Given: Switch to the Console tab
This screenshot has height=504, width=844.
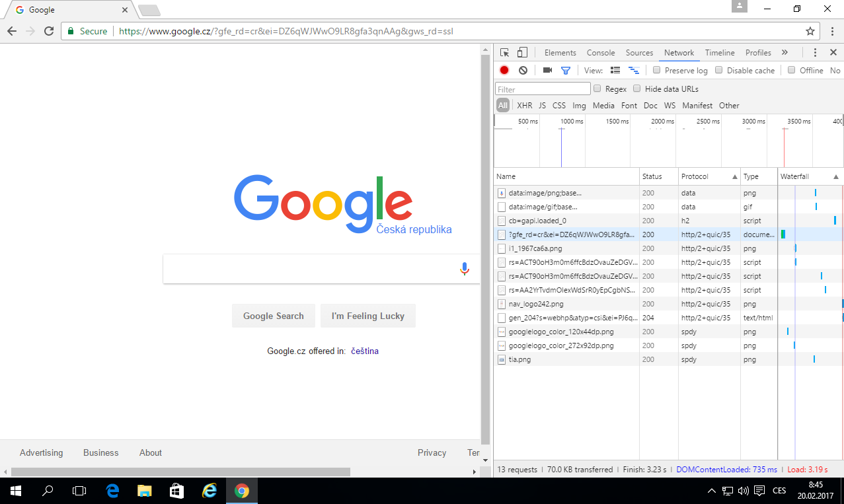Looking at the screenshot, I should pos(601,53).
